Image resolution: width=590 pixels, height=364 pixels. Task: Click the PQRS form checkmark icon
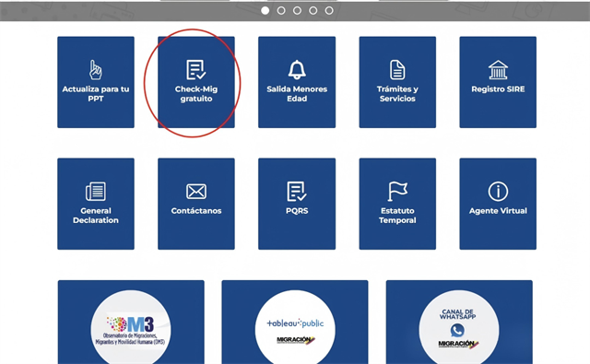click(x=297, y=192)
